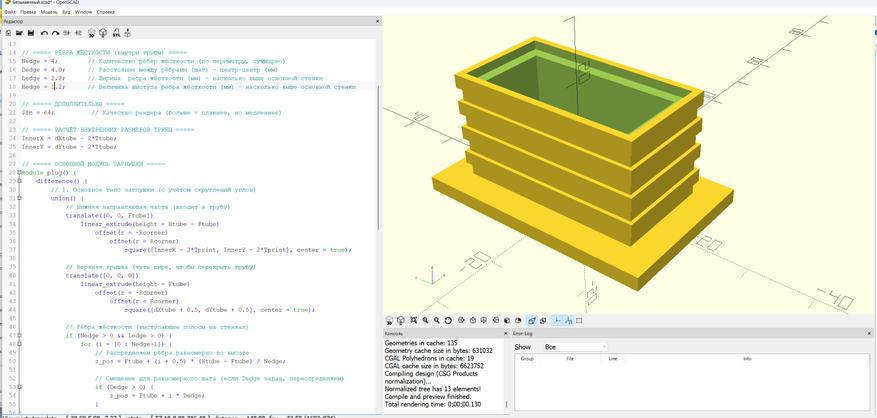Open the Файл menu
This screenshot has width=877, height=418.
(x=10, y=11)
